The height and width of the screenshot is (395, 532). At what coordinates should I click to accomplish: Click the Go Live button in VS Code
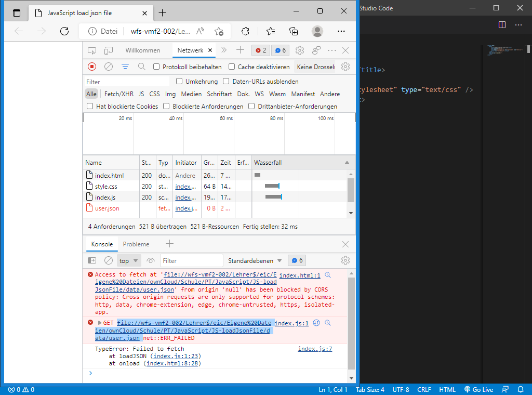point(478,390)
